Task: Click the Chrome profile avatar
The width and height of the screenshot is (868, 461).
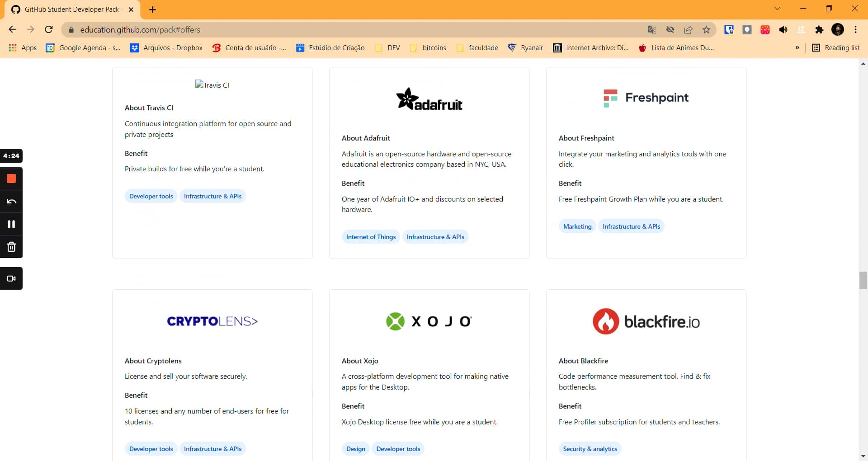Action: [x=839, y=30]
